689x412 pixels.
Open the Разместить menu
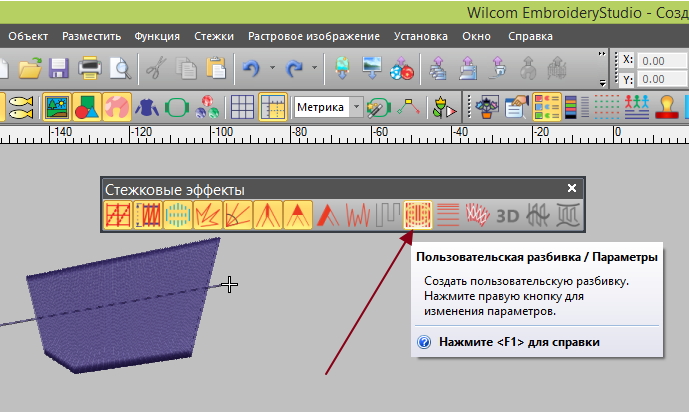click(x=91, y=36)
